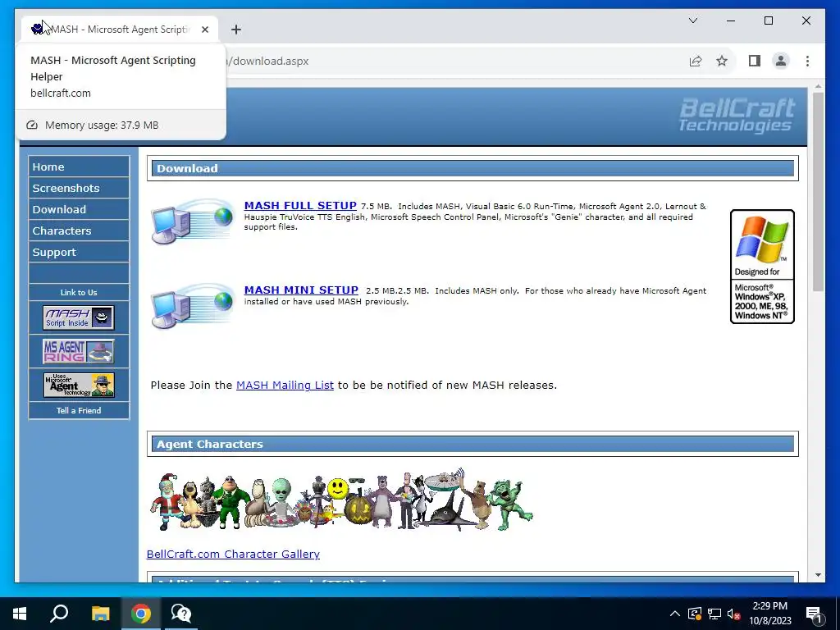840x630 pixels.
Task: Click the muted volume tray icon
Action: coord(733,614)
